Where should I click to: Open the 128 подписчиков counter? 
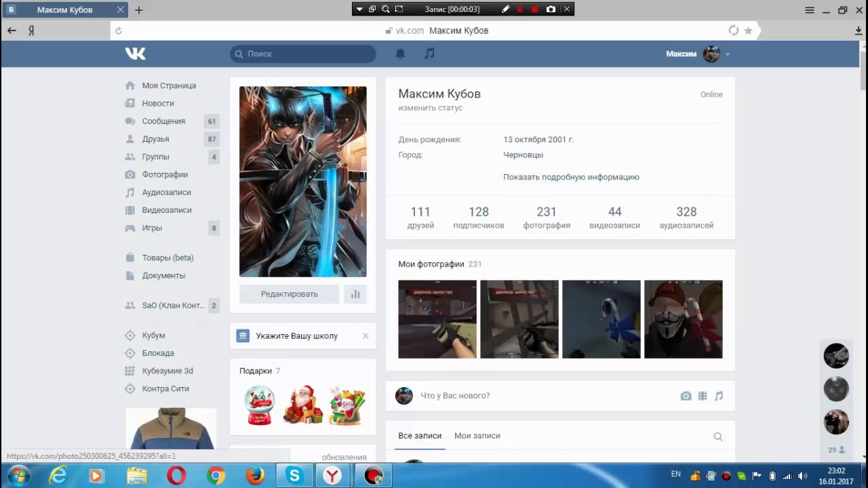click(x=479, y=218)
